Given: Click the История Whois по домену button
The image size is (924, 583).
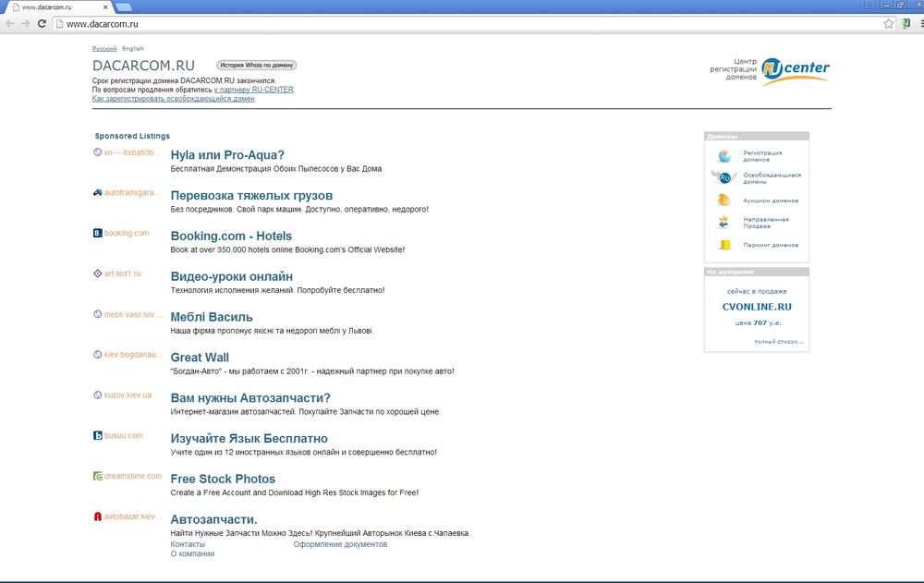Looking at the screenshot, I should [256, 65].
